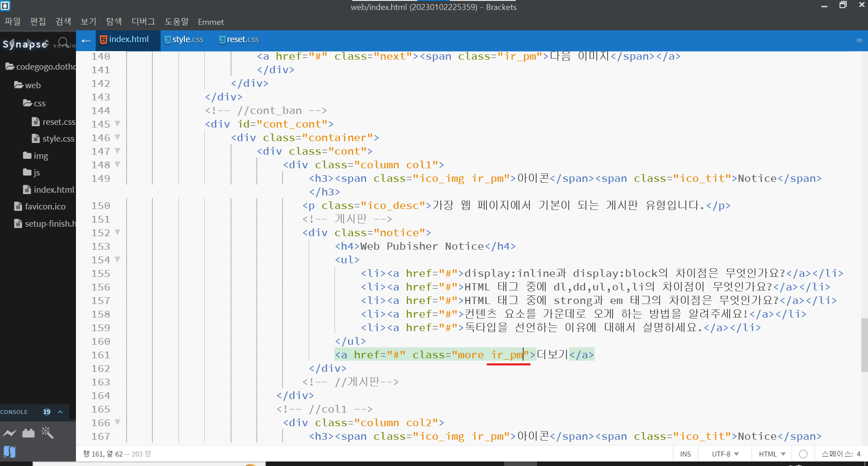Image resolution: width=868 pixels, height=466 pixels.
Task: Click the cursor position 행 161, 열 62 text
Action: coord(103,454)
